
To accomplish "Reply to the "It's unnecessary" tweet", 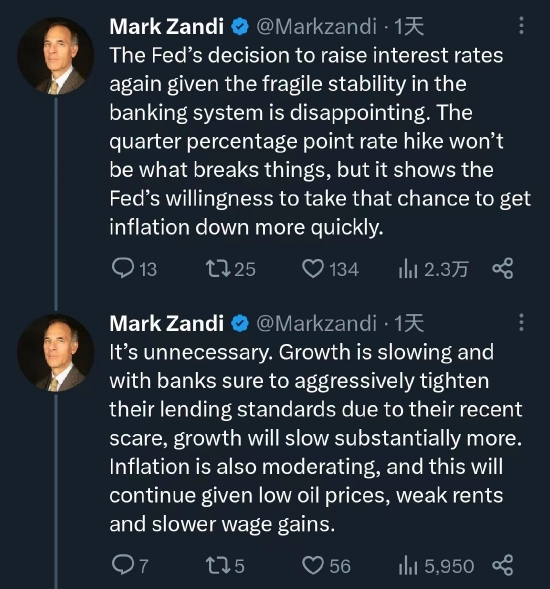I will tap(130, 565).
